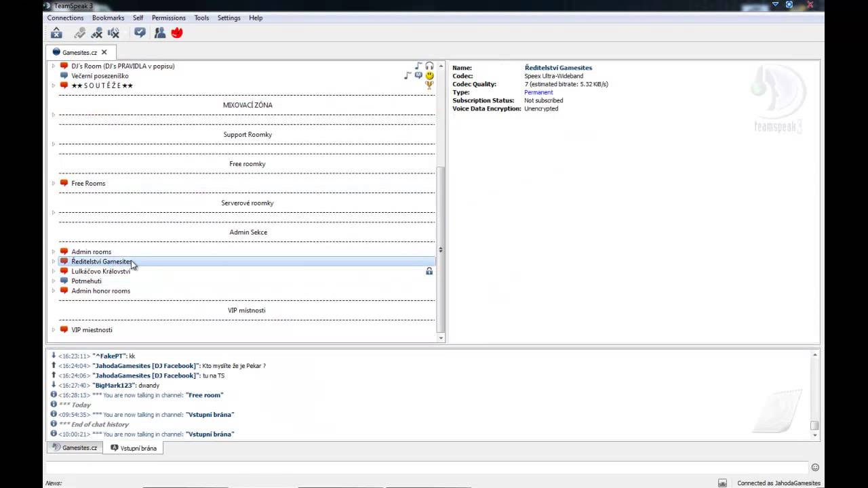Click the Lulkáčovo Království channel icon
Image resolution: width=868 pixels, height=488 pixels.
pyautogui.click(x=64, y=271)
